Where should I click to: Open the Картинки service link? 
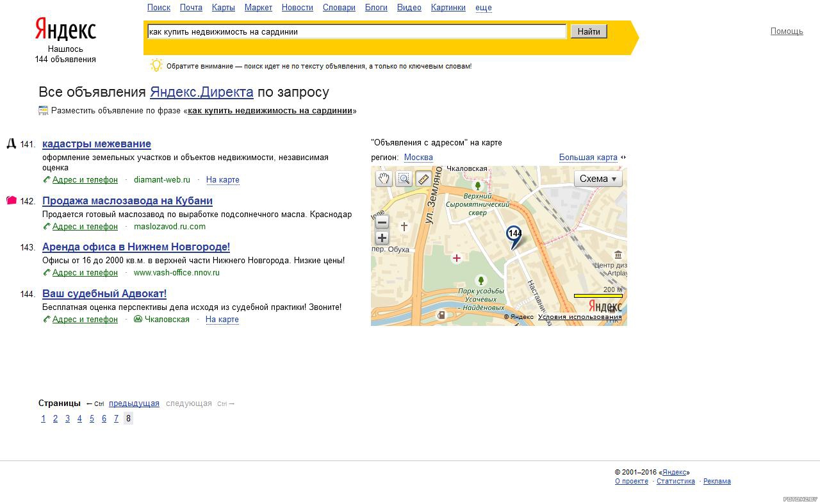(x=448, y=8)
